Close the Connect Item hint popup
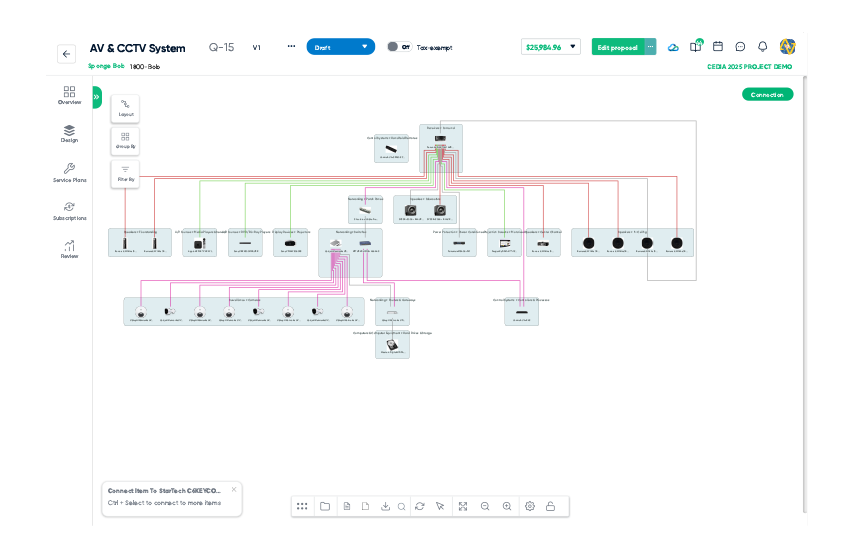 [234, 490]
